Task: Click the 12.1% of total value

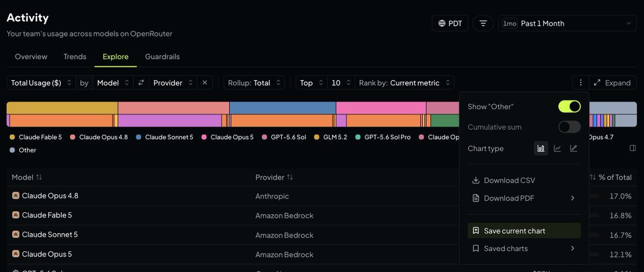Action: (620, 254)
